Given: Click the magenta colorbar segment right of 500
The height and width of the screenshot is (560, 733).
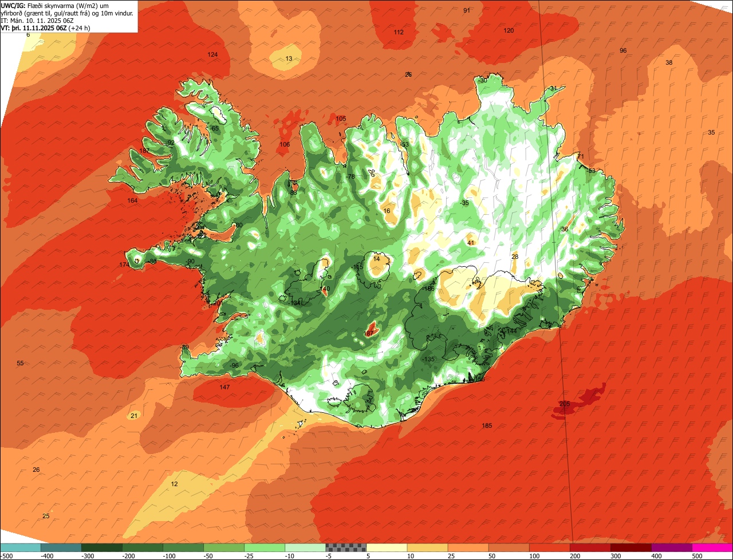Looking at the screenshot, I should 712,547.
